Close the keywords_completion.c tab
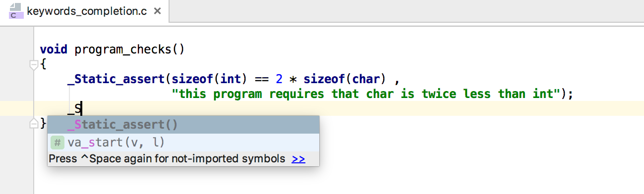644x194 pixels. pos(157,11)
